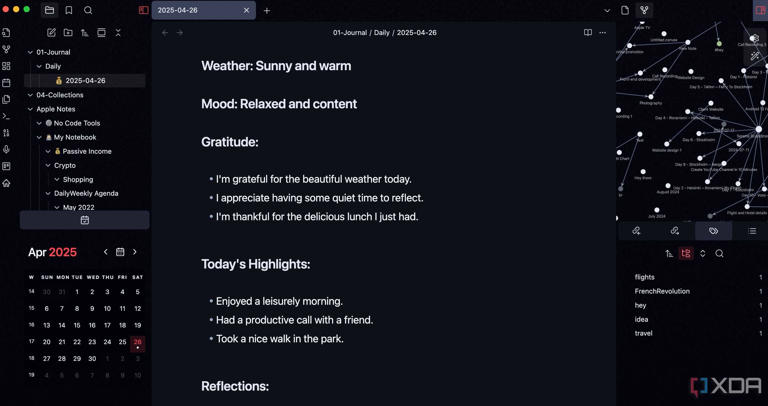The height and width of the screenshot is (406, 768).
Task: Click the FrenchRevolution tag
Action: [x=662, y=291]
